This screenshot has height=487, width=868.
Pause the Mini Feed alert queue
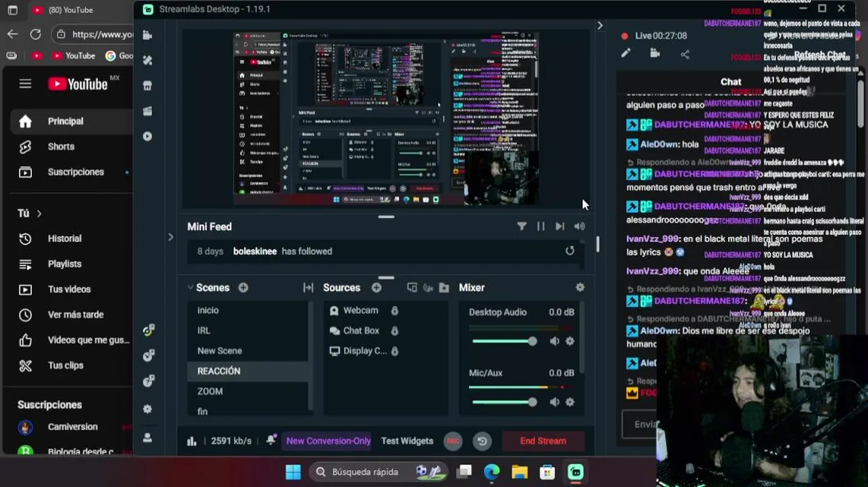[x=541, y=227]
